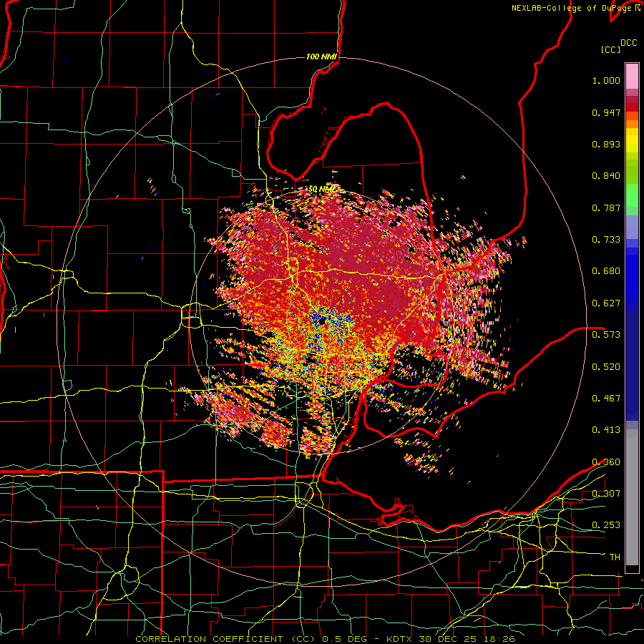Pick the bright green segment of the color bar
644x644 pixels.
[632, 195]
